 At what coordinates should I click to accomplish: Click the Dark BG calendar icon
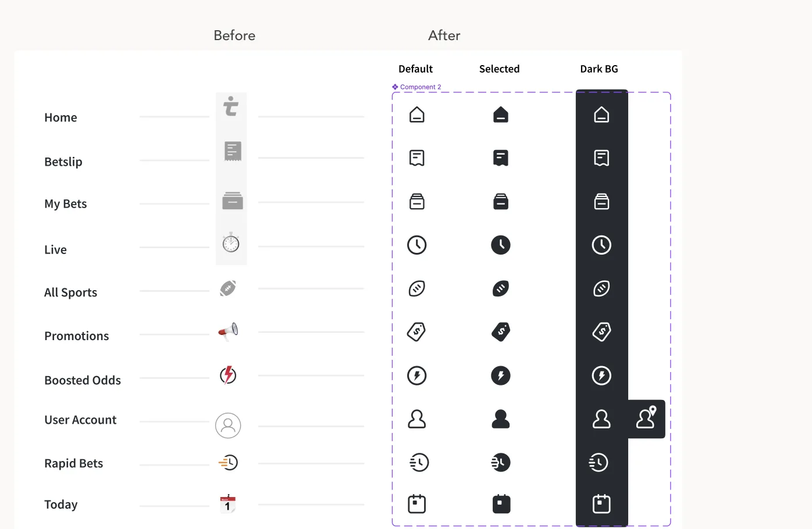click(x=601, y=504)
